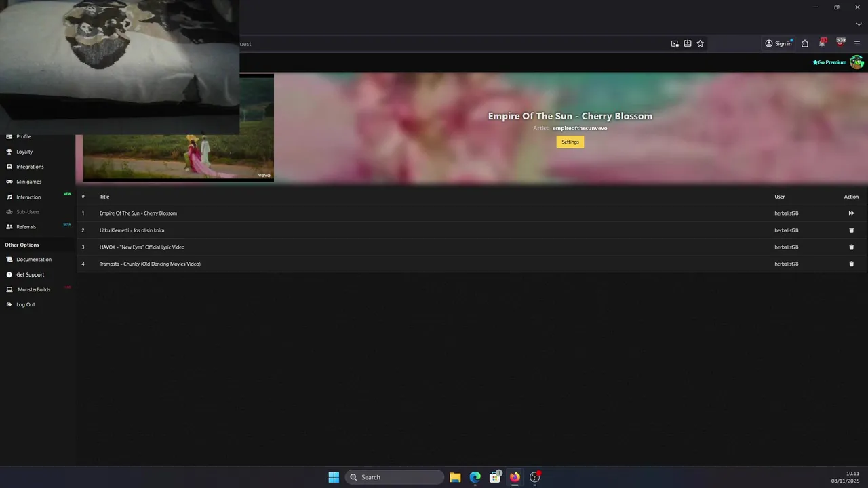Open the Interaction menu item
Viewport: 868px width, 488px height.
[28, 197]
